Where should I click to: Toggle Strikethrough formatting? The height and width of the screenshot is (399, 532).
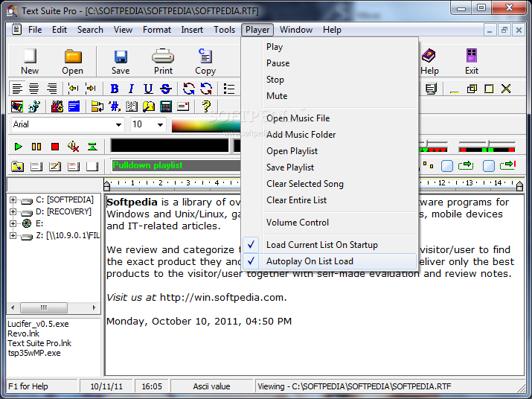(x=166, y=89)
